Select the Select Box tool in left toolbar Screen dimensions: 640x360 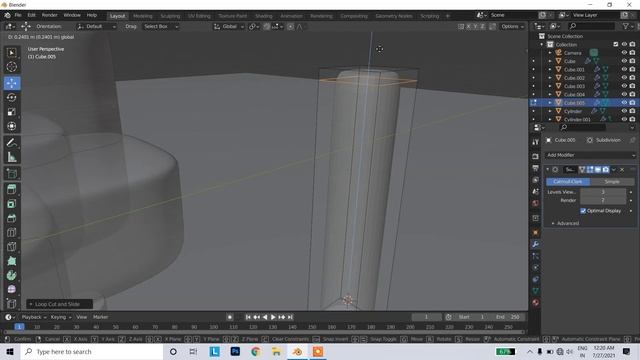click(x=11, y=52)
